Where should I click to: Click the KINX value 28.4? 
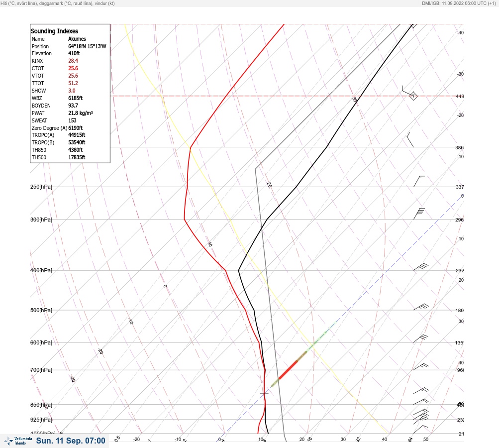coord(73,61)
